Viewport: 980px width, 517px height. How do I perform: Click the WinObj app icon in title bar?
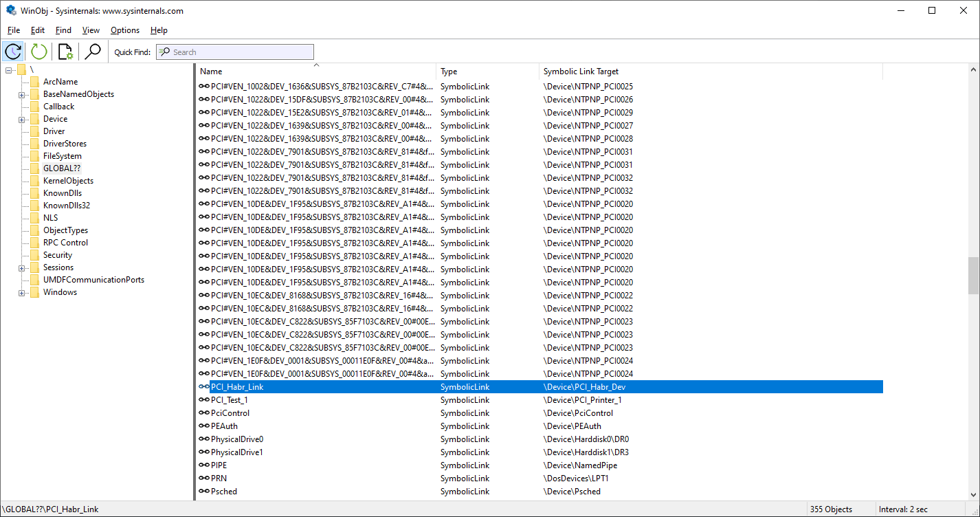click(x=11, y=11)
